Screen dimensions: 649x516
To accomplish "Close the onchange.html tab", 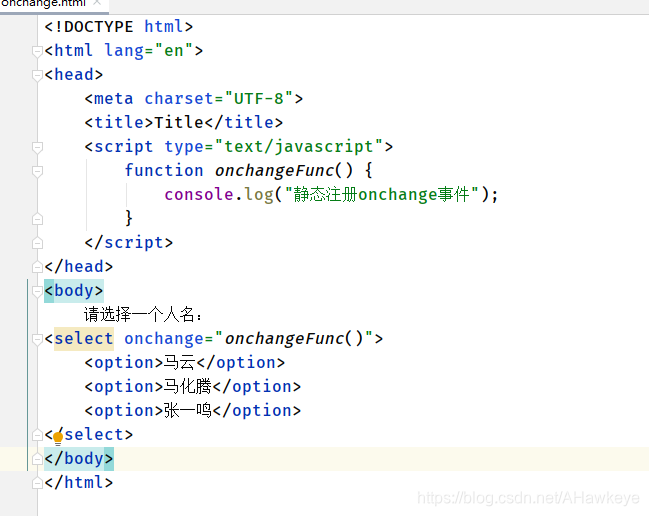I will point(97,3).
